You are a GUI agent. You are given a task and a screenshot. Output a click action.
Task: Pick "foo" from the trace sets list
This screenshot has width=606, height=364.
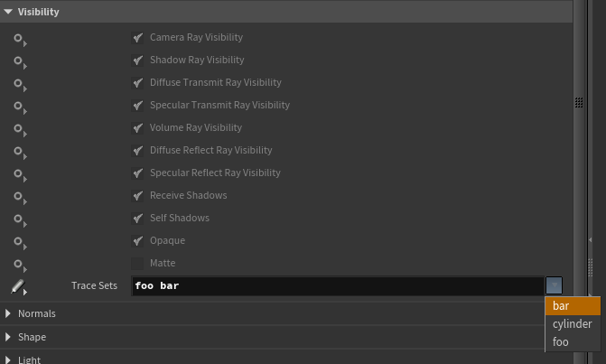pyautogui.click(x=572, y=342)
